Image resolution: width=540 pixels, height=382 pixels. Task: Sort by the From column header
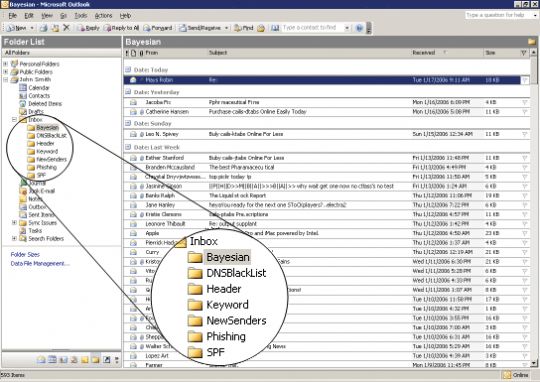tap(176, 53)
